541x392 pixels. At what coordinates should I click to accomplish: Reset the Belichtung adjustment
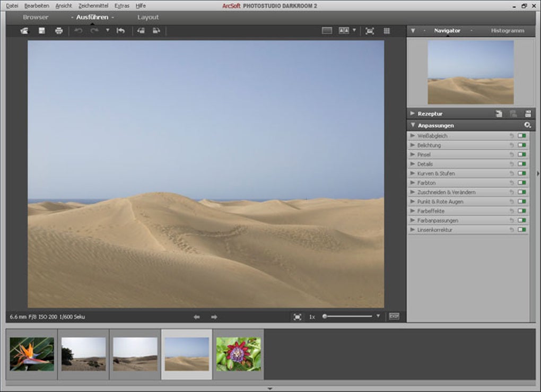(x=512, y=145)
